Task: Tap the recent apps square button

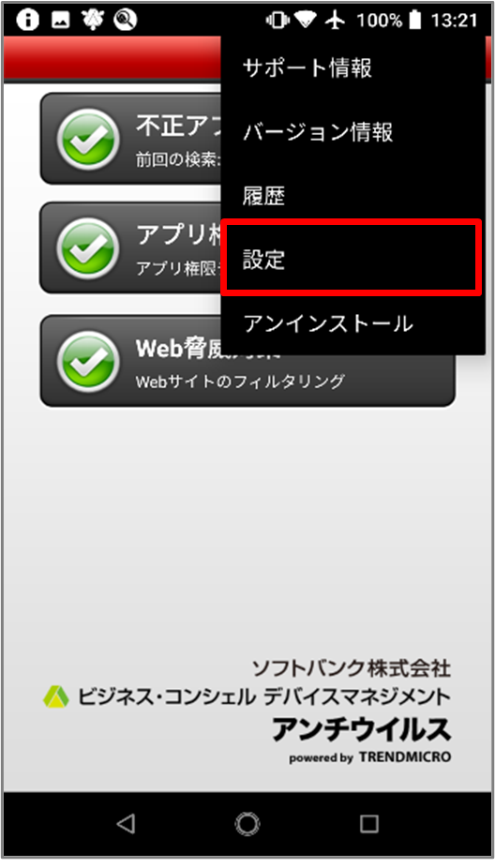Action: 368,824
